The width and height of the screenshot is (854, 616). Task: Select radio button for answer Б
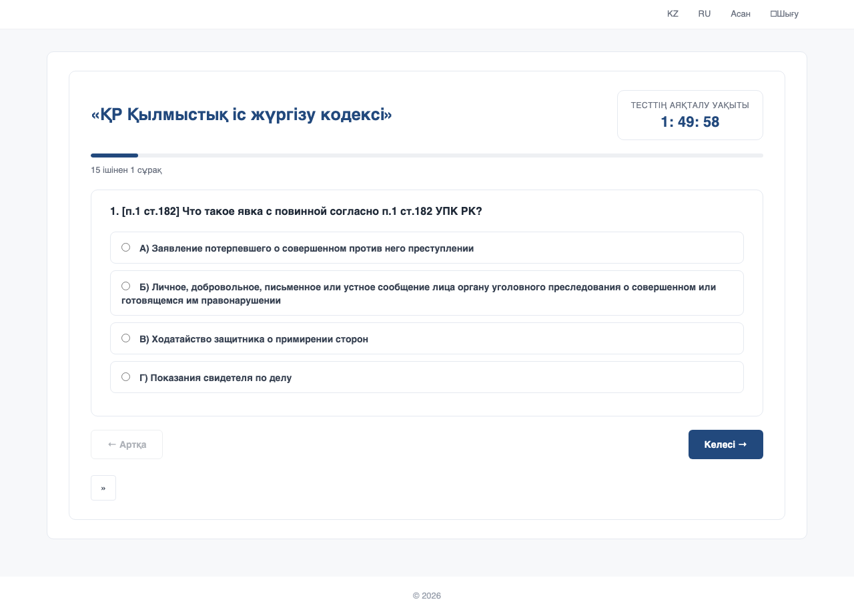pyautogui.click(x=125, y=286)
